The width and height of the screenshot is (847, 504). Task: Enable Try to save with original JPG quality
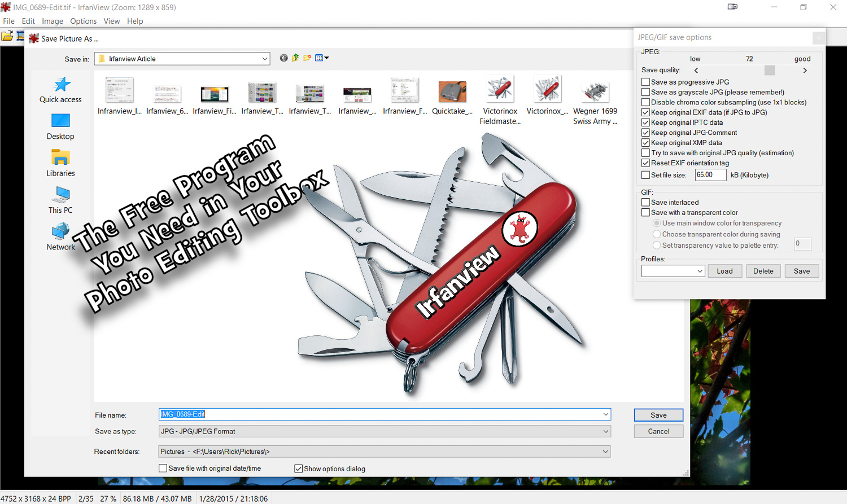(645, 153)
